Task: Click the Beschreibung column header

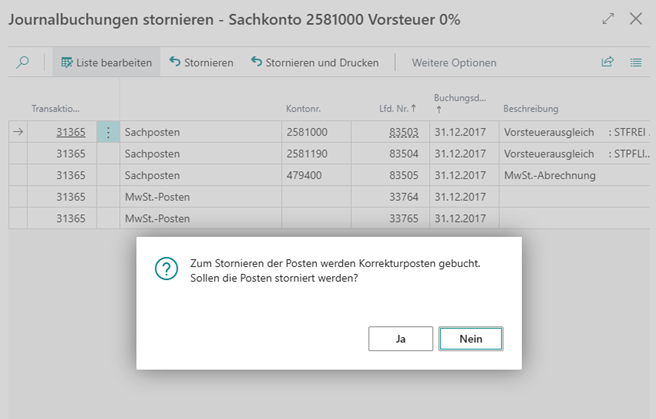Action: 532,108
